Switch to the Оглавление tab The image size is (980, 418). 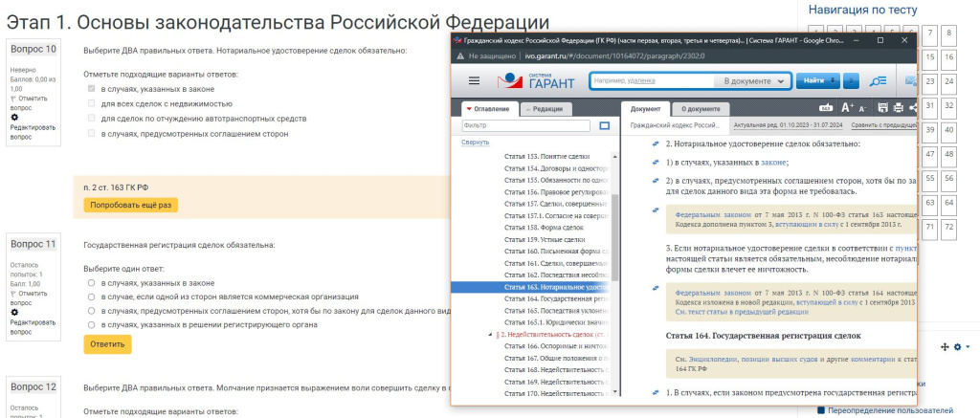490,109
